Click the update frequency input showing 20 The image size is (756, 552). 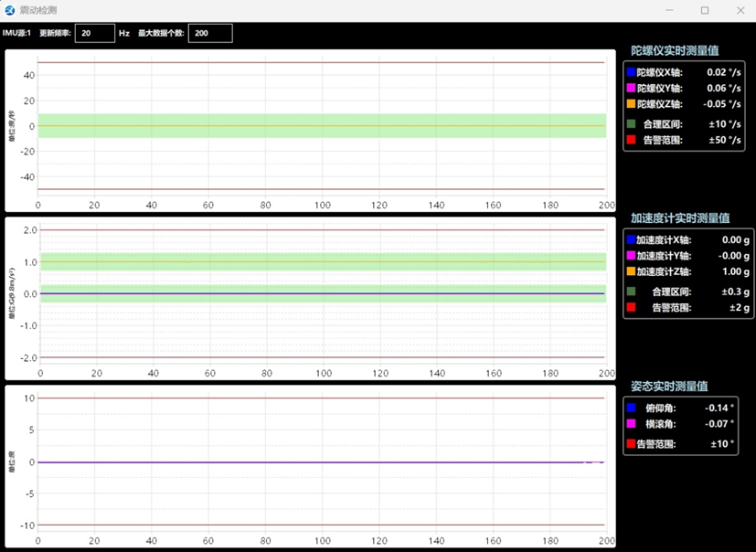pyautogui.click(x=95, y=33)
